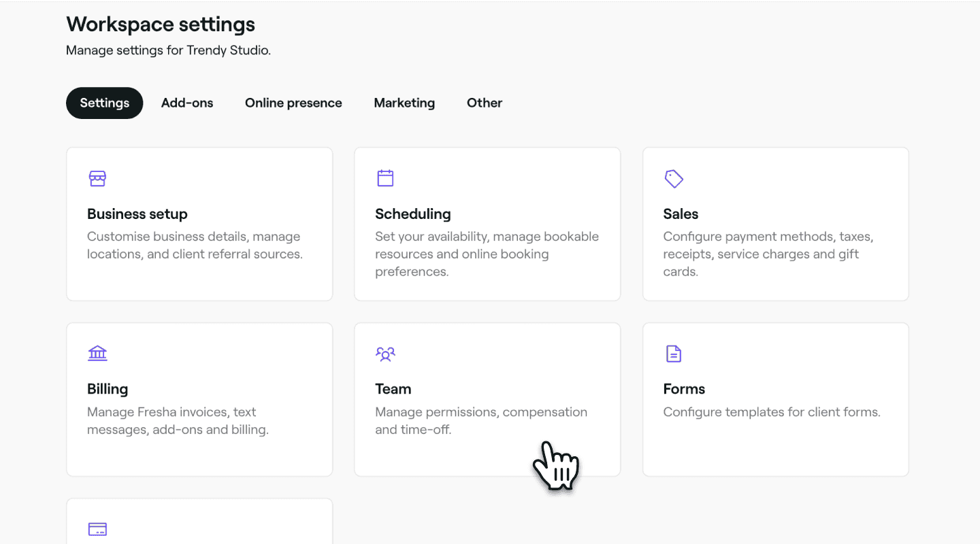Viewport: 980px width, 544px height.
Task: Click the Sales card title
Action: point(681,214)
